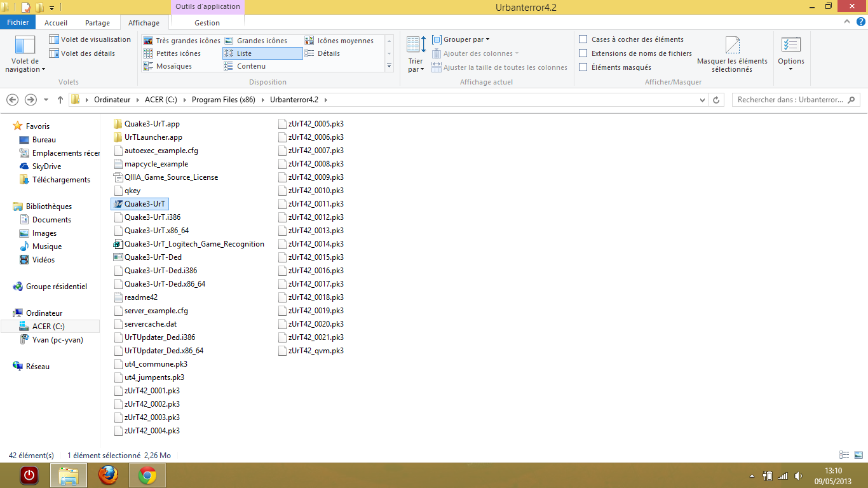Open recent locations history dropdown
This screenshot has height=488, width=868.
pyautogui.click(x=46, y=100)
